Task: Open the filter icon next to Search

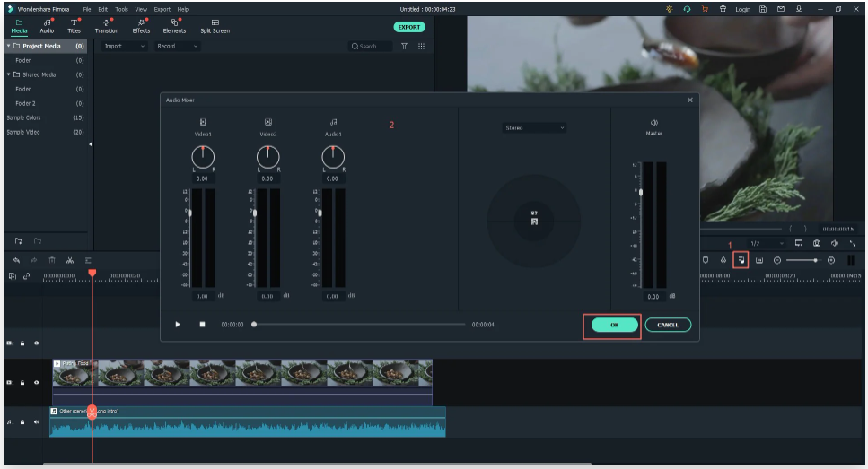Action: (404, 46)
